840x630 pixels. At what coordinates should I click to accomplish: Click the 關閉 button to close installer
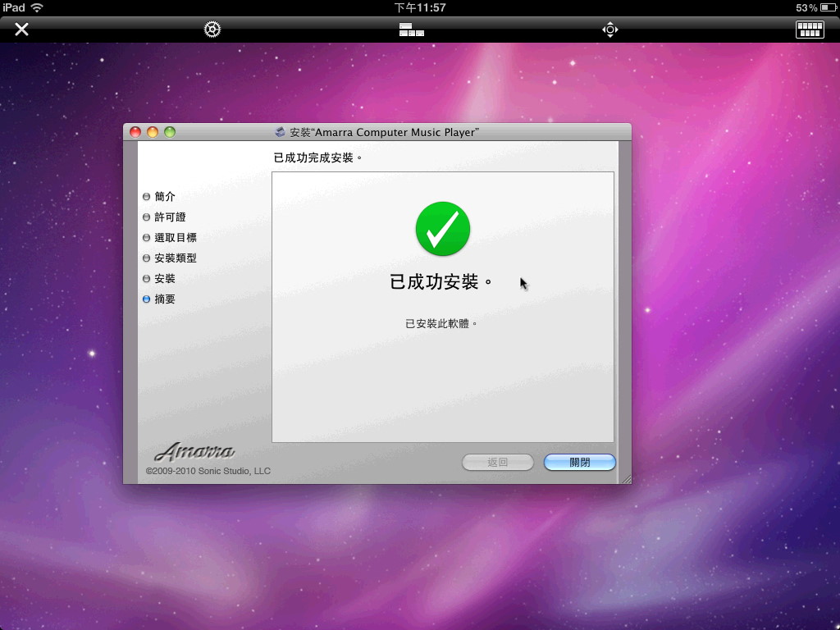(580, 463)
